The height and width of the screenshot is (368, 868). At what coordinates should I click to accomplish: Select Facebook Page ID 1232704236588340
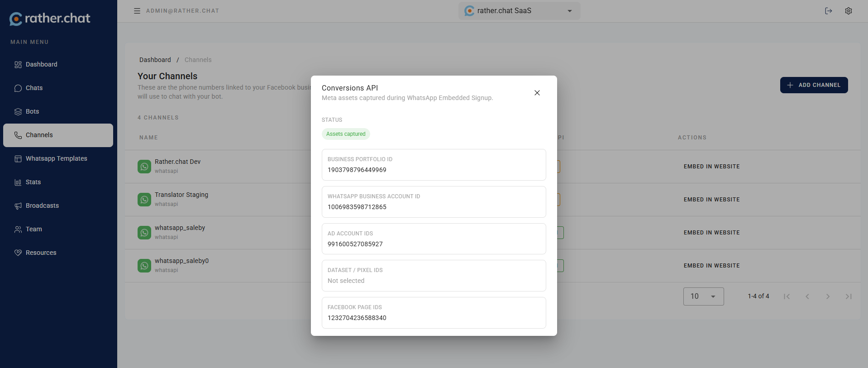[x=357, y=318]
